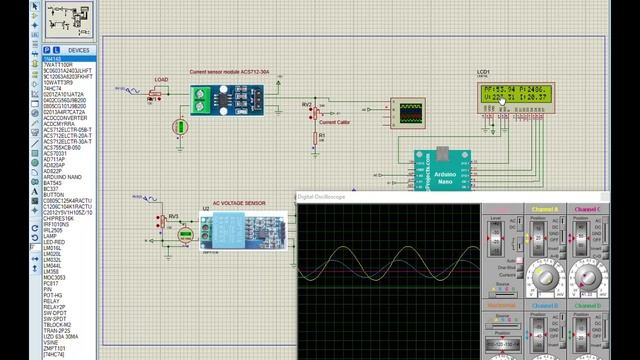The image size is (640, 360).
Task: Click the Y-Mirror flip icon
Action: 35,268
